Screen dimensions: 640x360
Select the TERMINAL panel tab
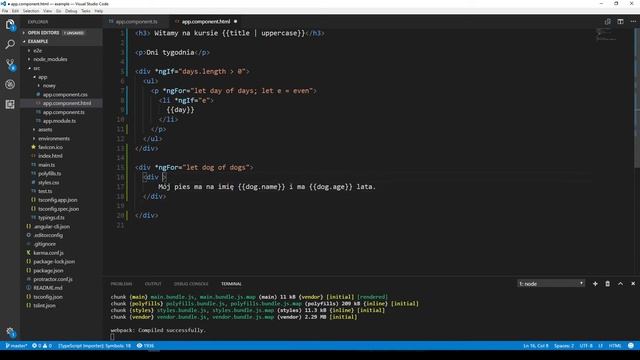[x=231, y=284]
